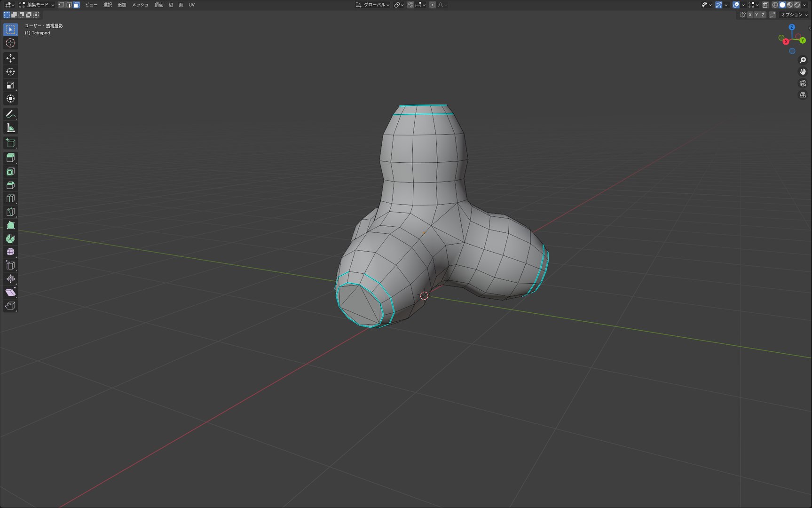This screenshot has height=508, width=812.
Task: Pick the Rotate tool
Action: (x=10, y=72)
